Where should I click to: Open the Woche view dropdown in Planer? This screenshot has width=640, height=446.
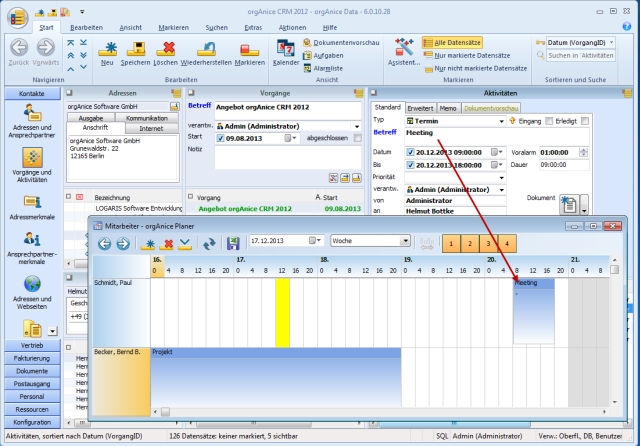(405, 241)
